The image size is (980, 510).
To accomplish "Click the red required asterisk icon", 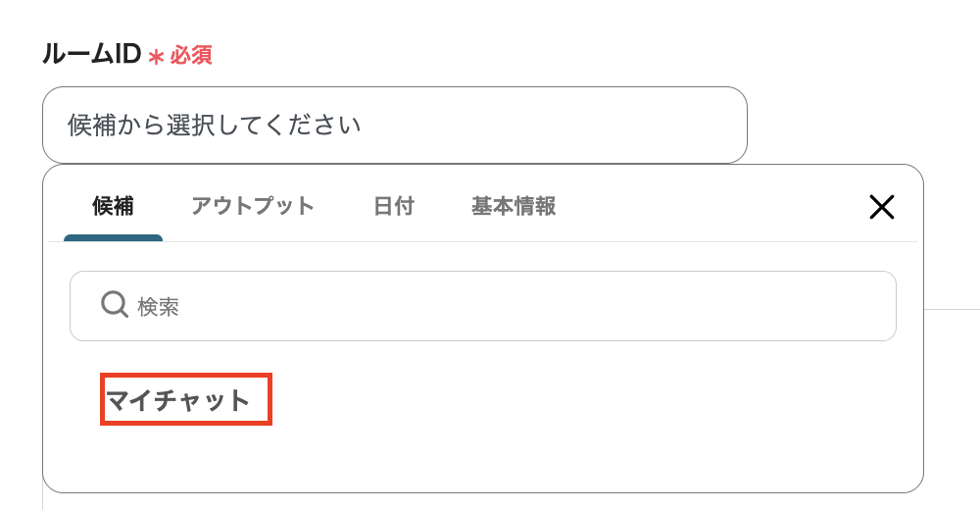I will [x=156, y=57].
